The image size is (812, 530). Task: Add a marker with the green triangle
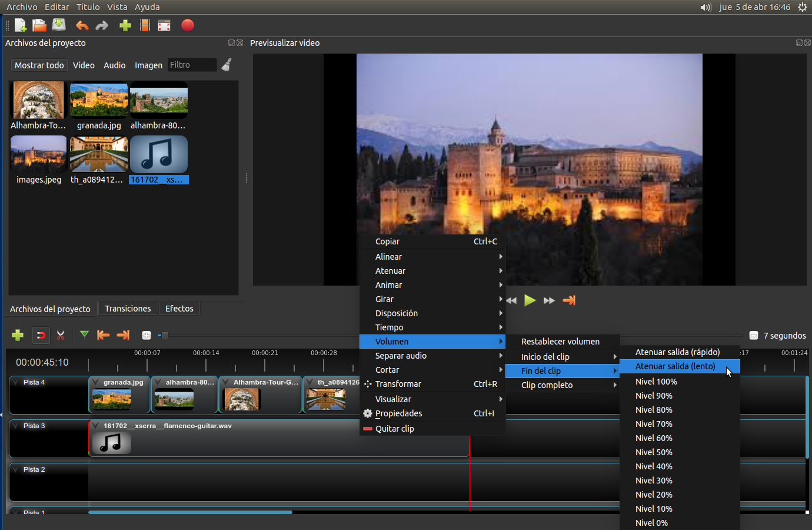[x=84, y=334]
